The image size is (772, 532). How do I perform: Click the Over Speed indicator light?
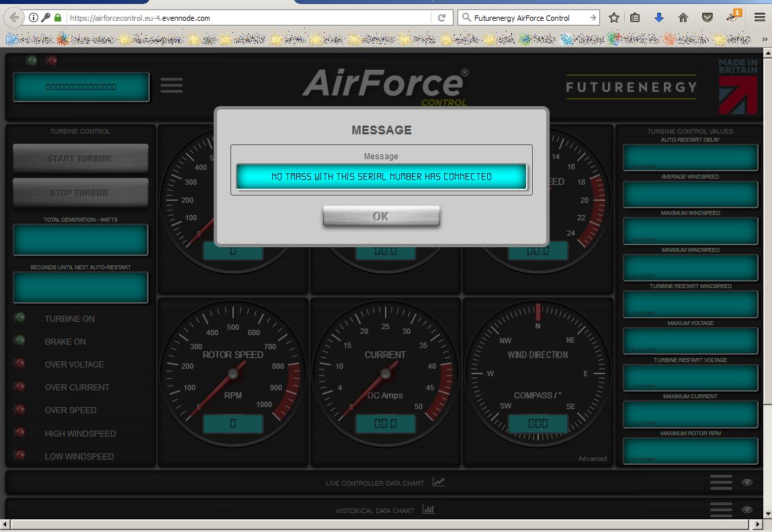(x=20, y=409)
